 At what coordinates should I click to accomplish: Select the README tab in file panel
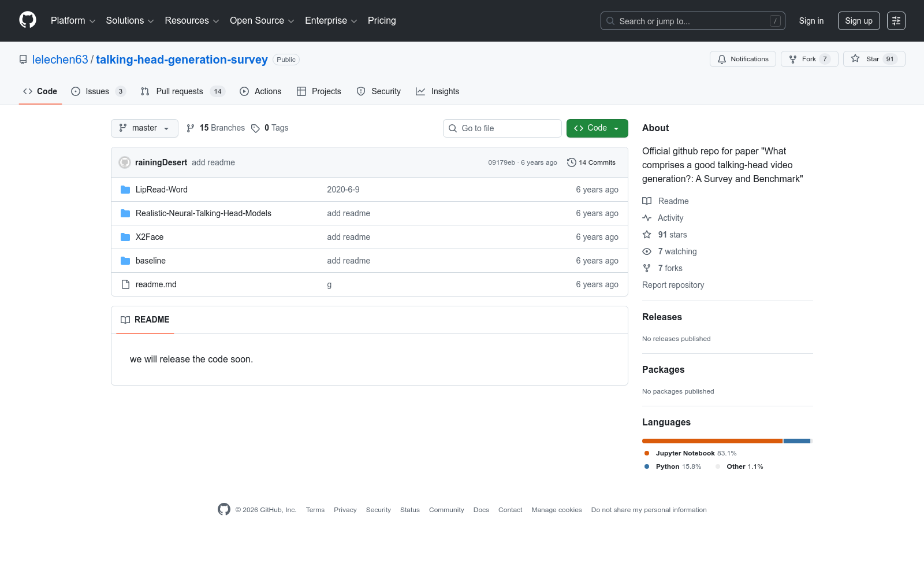[145, 320]
